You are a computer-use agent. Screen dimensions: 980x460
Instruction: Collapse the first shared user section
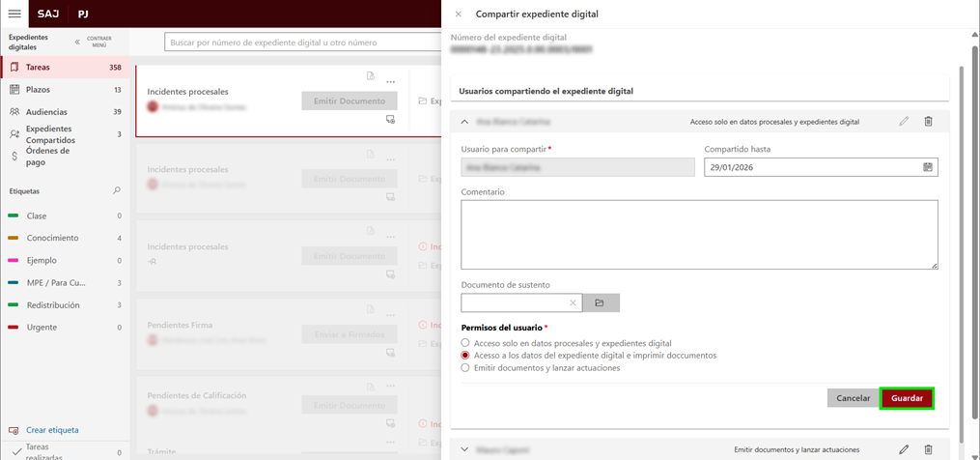tap(464, 122)
